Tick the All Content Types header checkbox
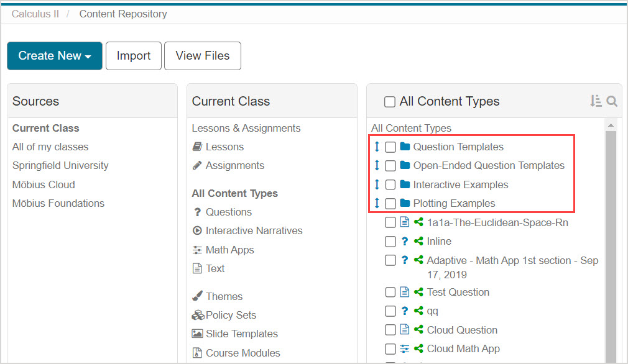The image size is (628, 364). (390, 102)
